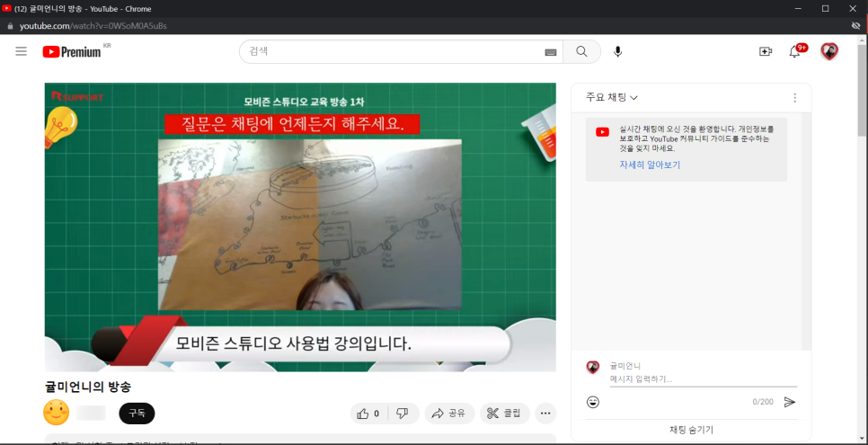Click the video title 귤미언니의 방송

coord(87,387)
